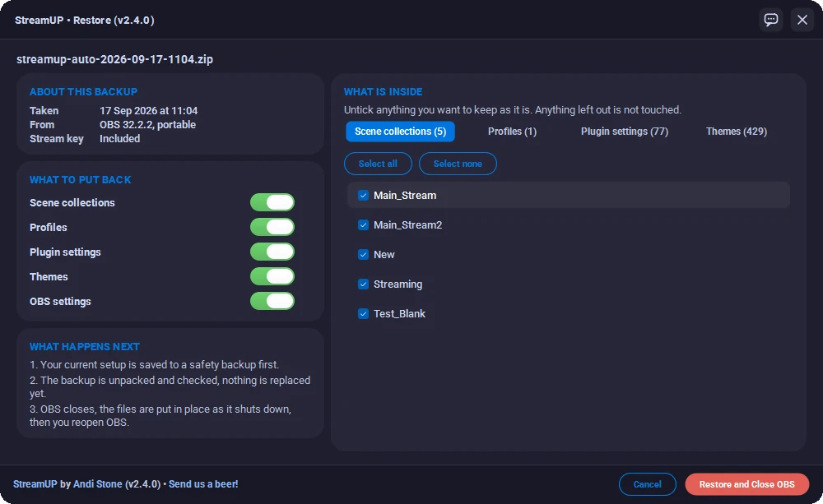Open the Andi Stone link

98,484
